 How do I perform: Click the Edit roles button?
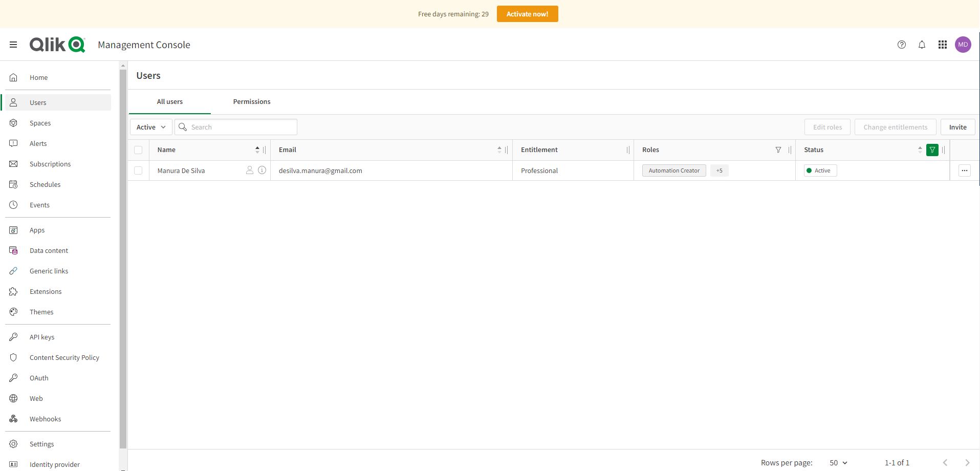pyautogui.click(x=827, y=127)
